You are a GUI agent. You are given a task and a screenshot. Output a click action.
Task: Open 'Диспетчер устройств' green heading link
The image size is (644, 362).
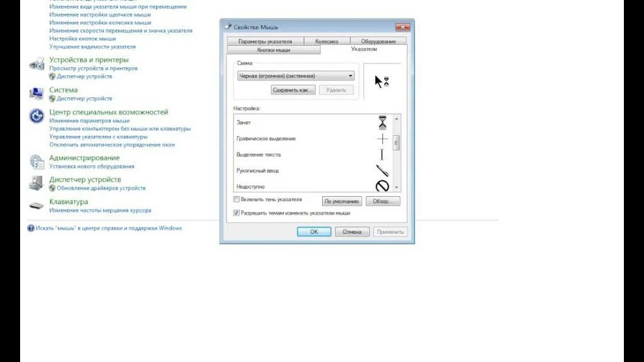[85, 180]
